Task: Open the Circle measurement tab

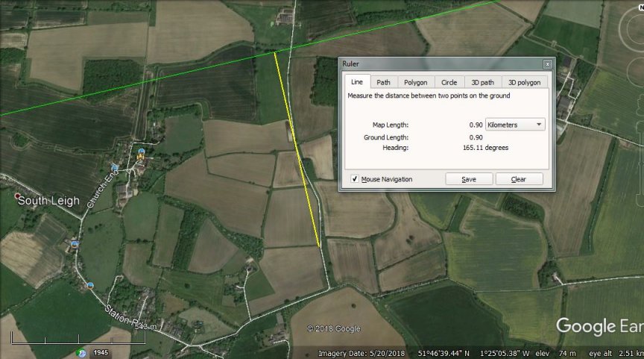Action: pos(449,82)
